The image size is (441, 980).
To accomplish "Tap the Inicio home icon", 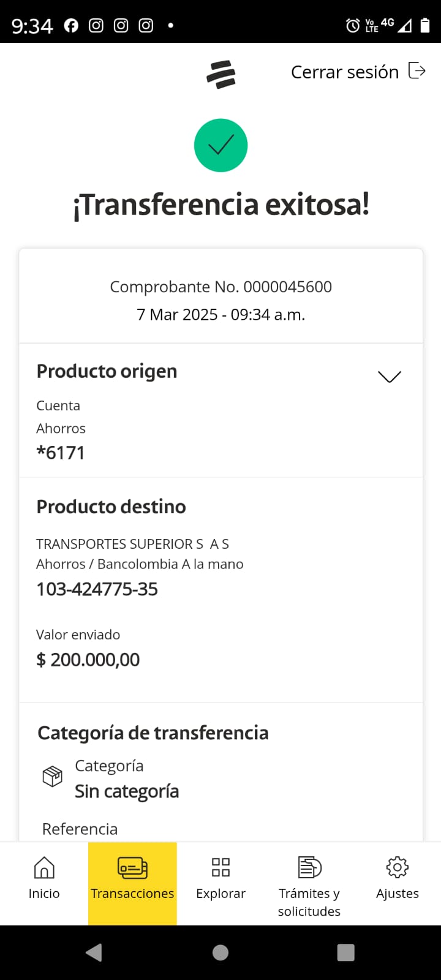I will click(x=44, y=868).
